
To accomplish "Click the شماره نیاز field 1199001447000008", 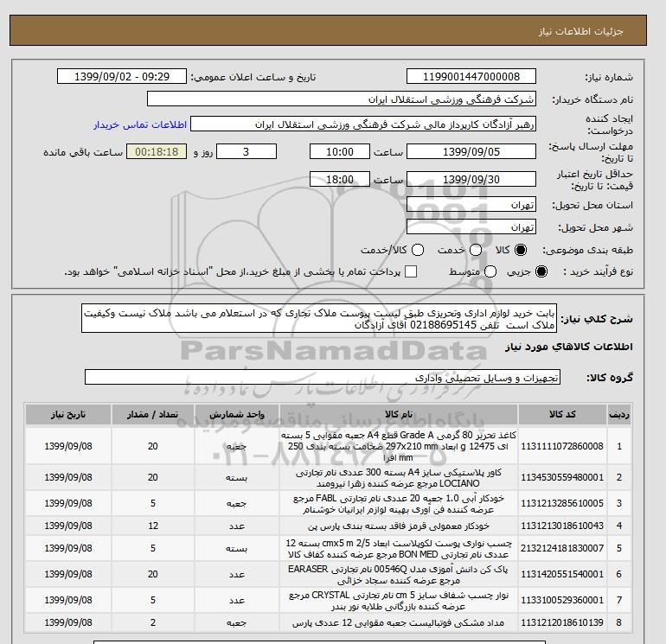I will point(471,76).
